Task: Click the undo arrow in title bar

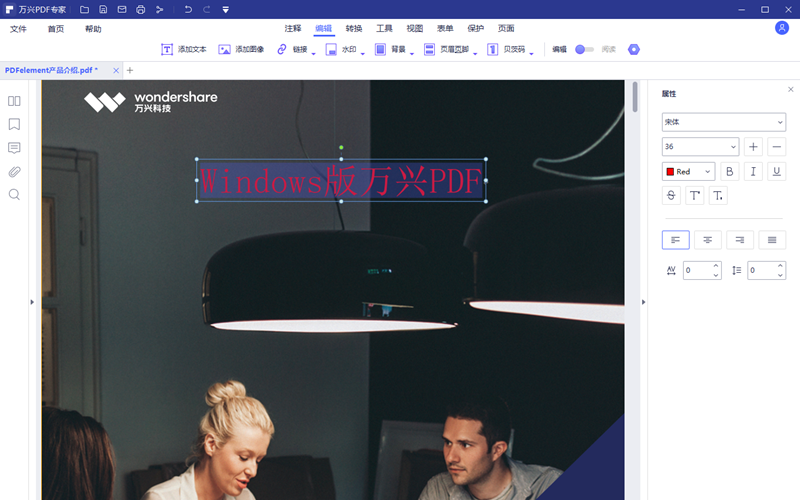Action: pyautogui.click(x=188, y=9)
